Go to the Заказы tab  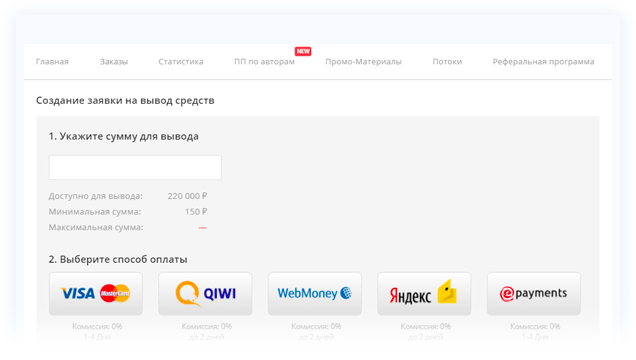point(114,62)
